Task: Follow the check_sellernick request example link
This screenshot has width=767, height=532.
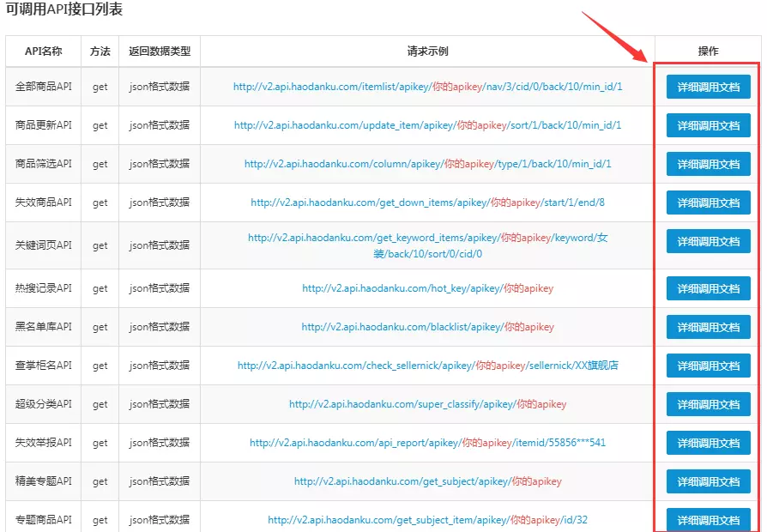Action: 427,366
